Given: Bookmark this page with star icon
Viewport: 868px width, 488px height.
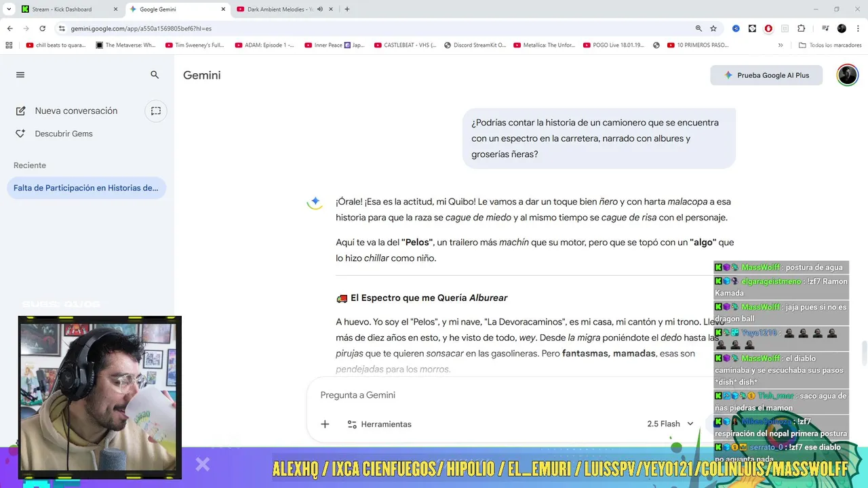Looking at the screenshot, I should pyautogui.click(x=713, y=28).
